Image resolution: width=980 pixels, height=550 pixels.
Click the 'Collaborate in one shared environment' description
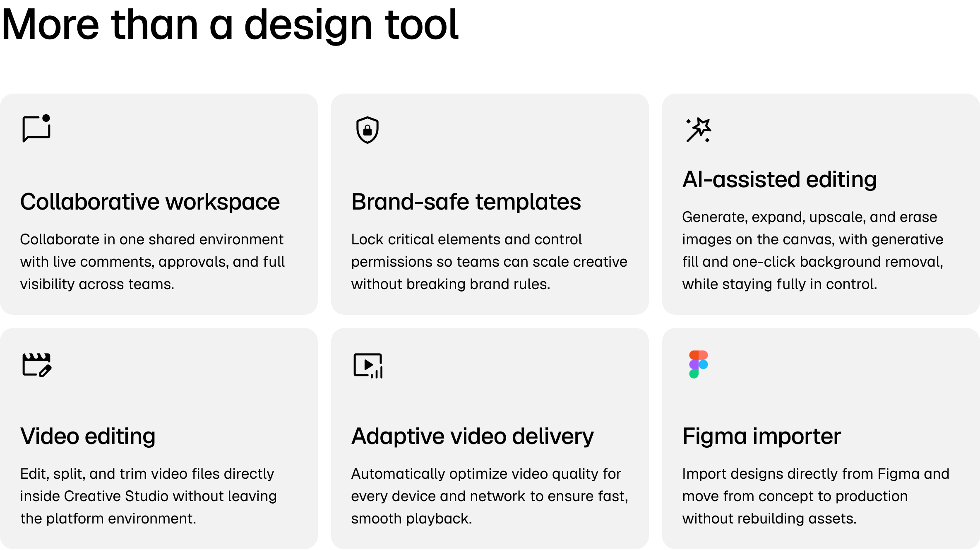click(152, 262)
